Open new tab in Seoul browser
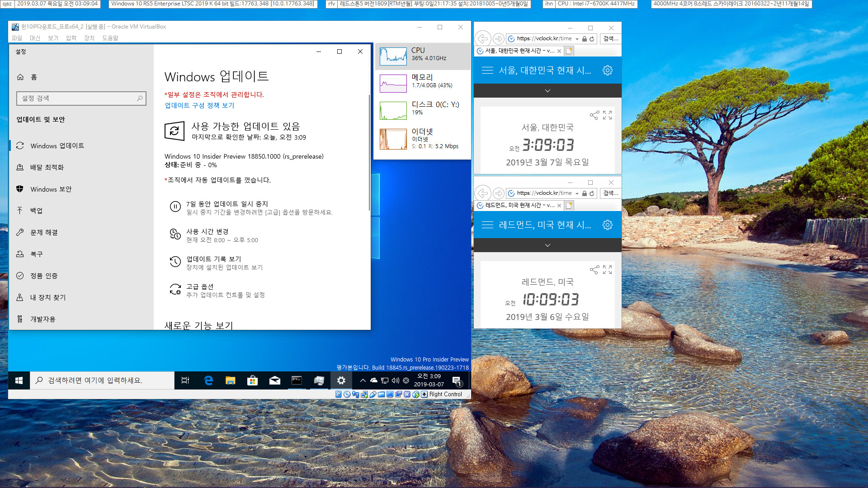 [569, 51]
